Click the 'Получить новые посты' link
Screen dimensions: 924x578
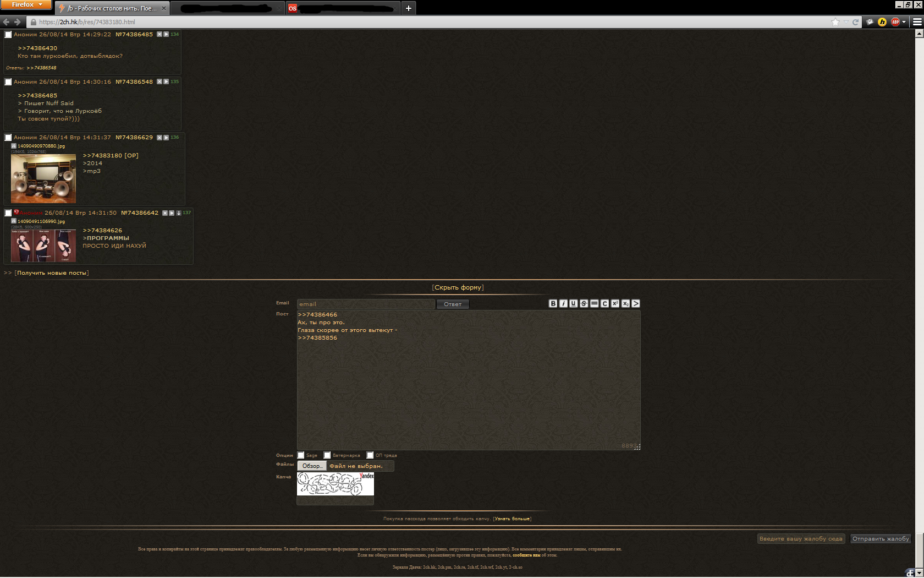coord(52,273)
